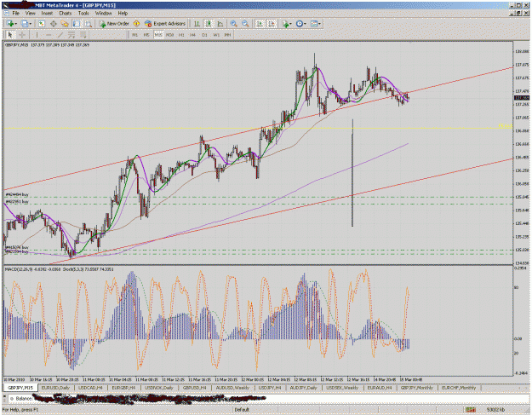Screen dimensions: 532x415
Task: Switch to the USDCAD,H4 chart tab
Action: click(x=90, y=388)
